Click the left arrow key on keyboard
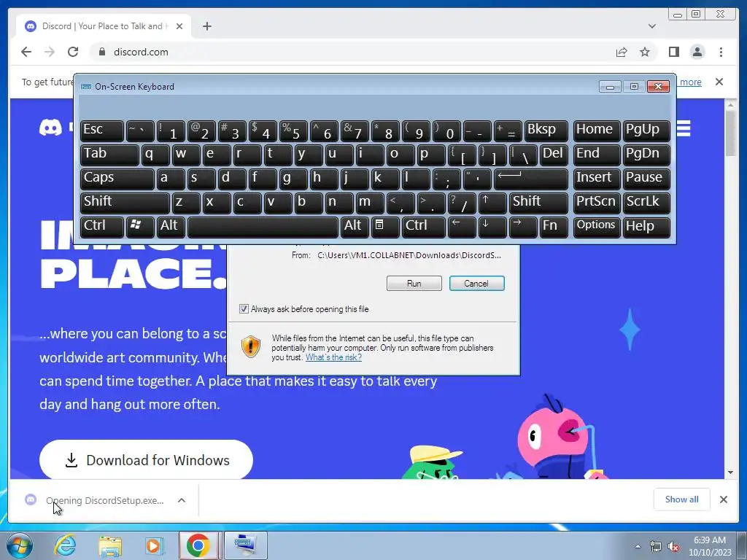This screenshot has width=747, height=560. coord(462,227)
